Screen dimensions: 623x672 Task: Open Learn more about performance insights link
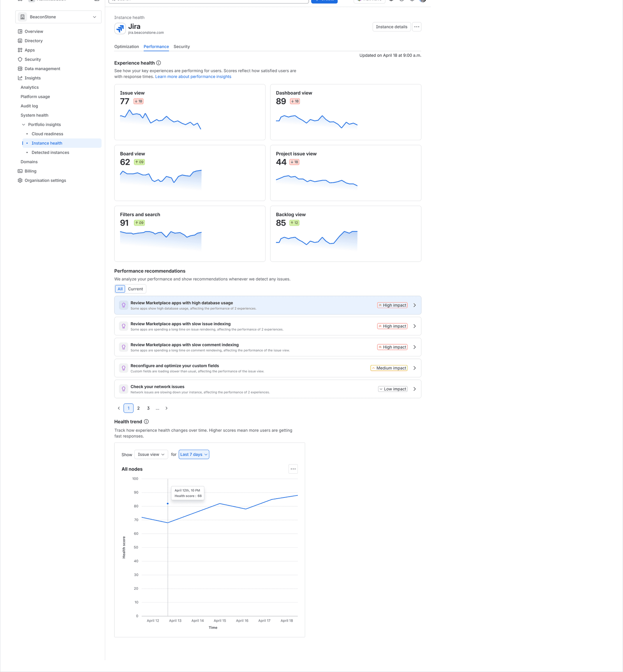click(193, 77)
